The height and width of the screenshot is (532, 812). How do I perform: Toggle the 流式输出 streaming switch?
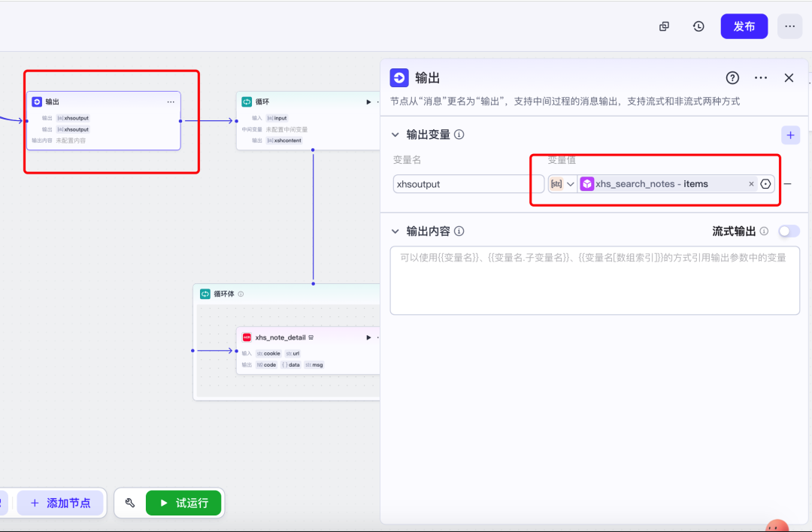point(789,231)
